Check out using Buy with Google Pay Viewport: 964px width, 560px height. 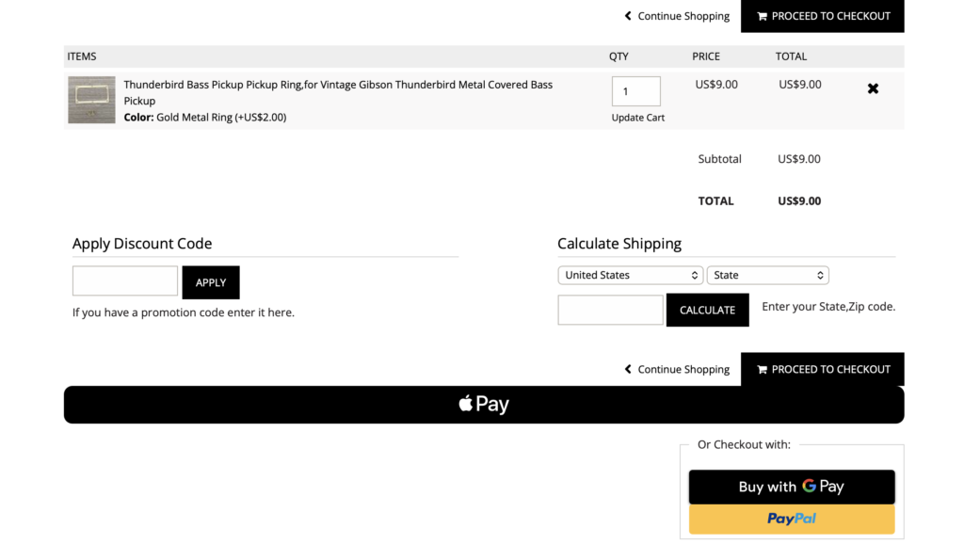(791, 487)
